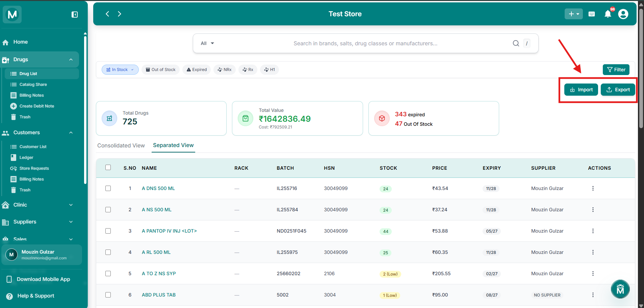Open Billing Notes under Drugs
The image size is (644, 308).
click(x=31, y=95)
